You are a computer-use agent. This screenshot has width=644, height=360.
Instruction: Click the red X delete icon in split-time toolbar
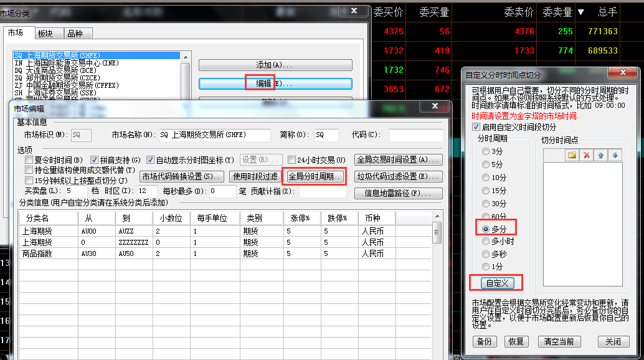[x=587, y=155]
